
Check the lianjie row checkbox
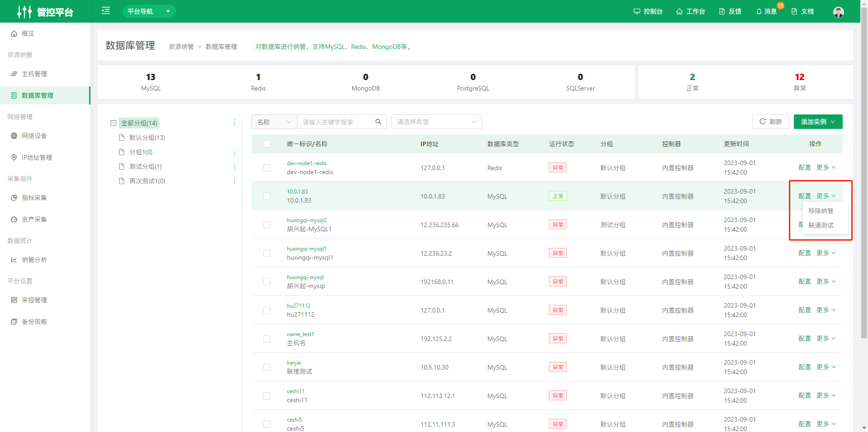pos(267,367)
